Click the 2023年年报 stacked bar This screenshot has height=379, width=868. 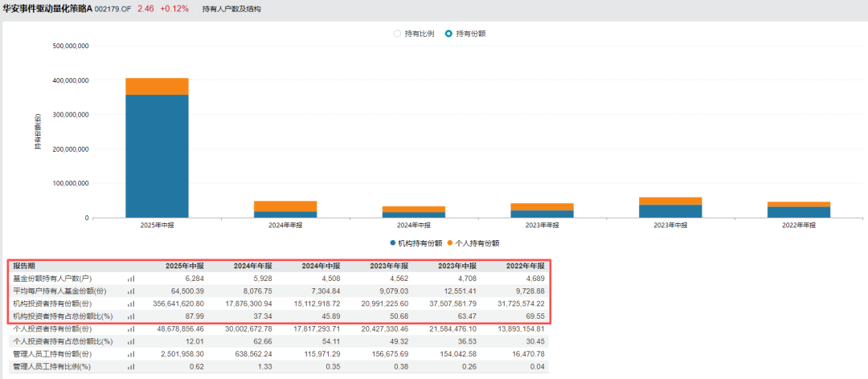542,210
